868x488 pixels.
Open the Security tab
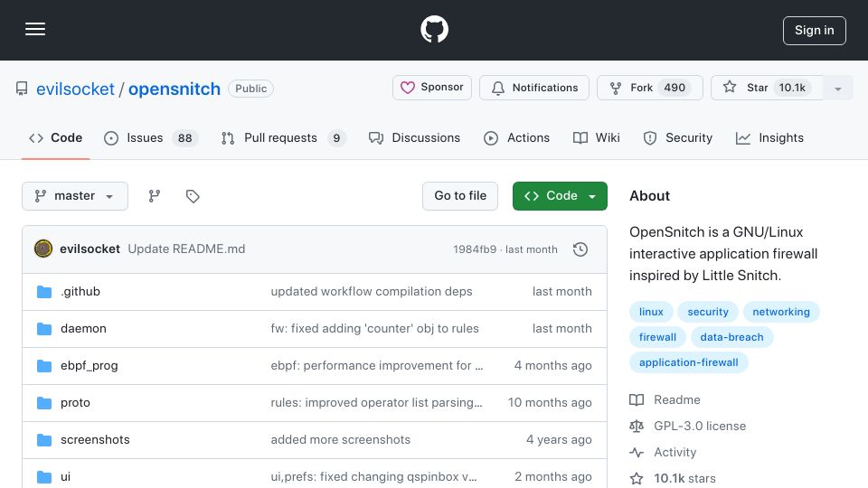pyautogui.click(x=677, y=137)
